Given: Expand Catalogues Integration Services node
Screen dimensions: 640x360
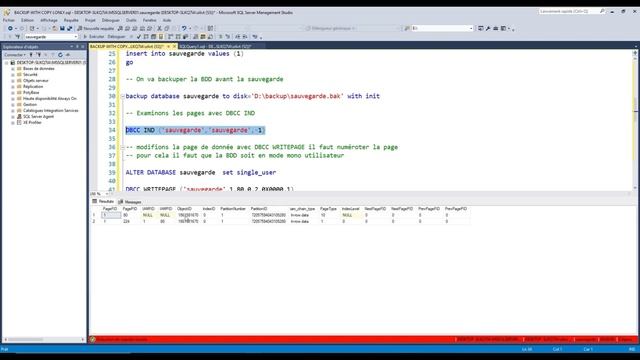Looking at the screenshot, I should pos(13,111).
